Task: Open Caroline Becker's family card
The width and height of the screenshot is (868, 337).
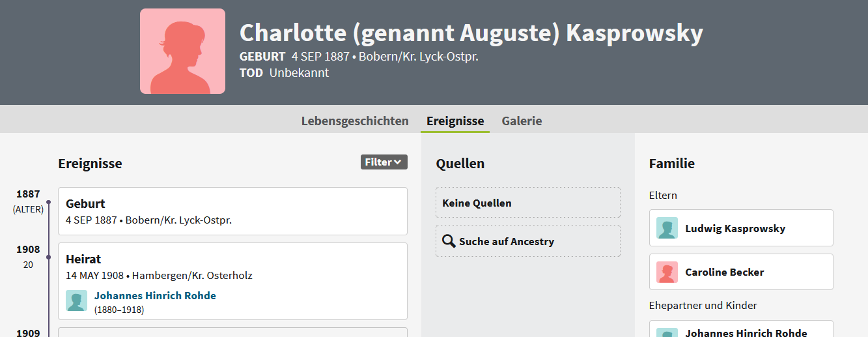Action: coord(741,272)
